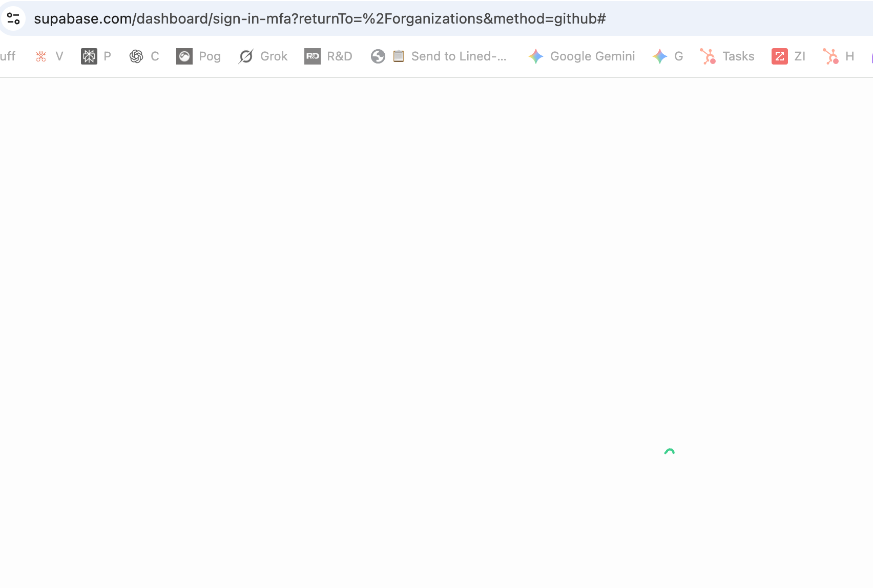
Task: Open the red scissors V bookmark icon
Action: tap(41, 56)
